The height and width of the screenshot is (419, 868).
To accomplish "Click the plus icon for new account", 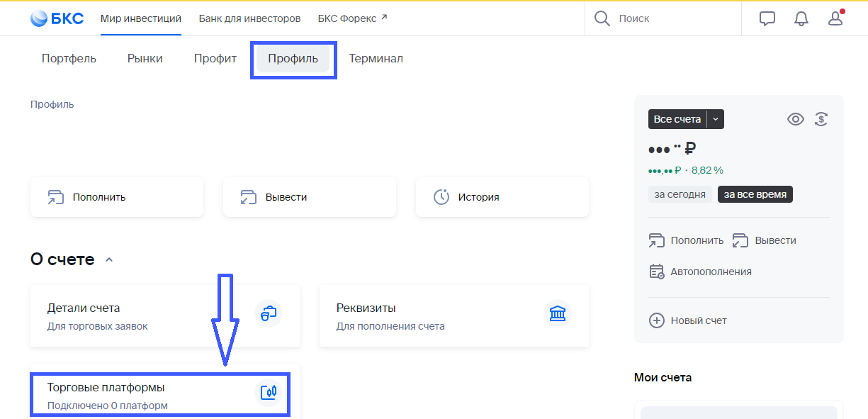I will [657, 320].
